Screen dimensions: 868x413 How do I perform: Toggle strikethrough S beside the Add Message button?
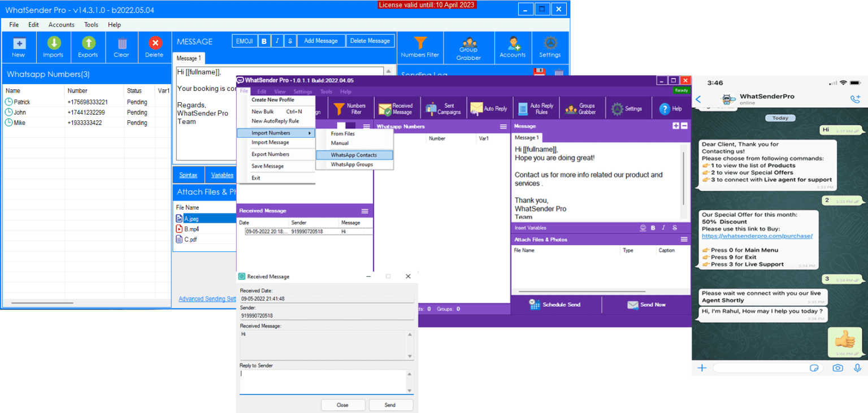click(x=290, y=41)
